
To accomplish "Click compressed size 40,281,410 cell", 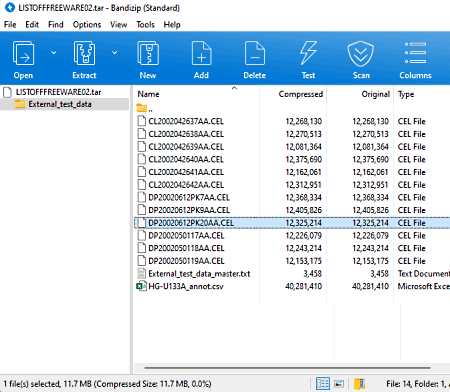I will coord(303,286).
